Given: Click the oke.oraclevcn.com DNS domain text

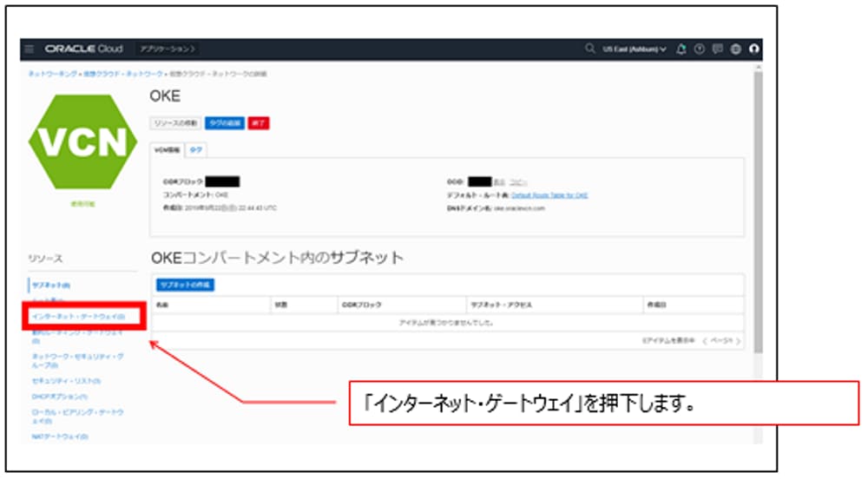Looking at the screenshot, I should coord(519,208).
